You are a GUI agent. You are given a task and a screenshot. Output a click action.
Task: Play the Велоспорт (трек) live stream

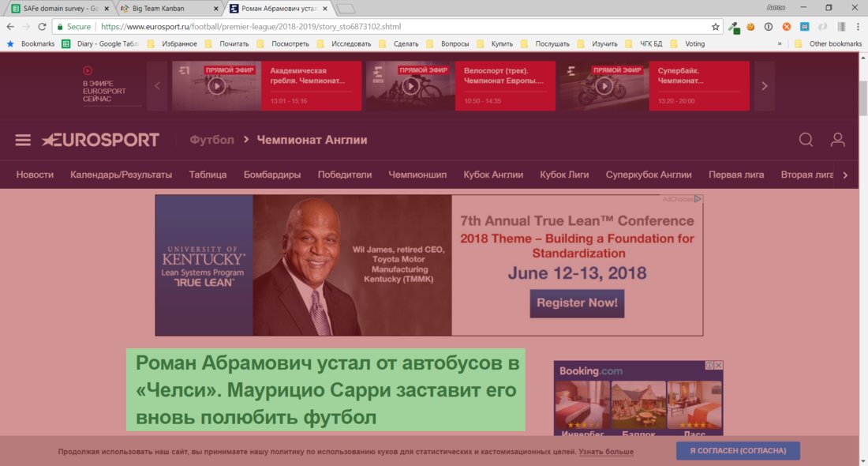410,86
